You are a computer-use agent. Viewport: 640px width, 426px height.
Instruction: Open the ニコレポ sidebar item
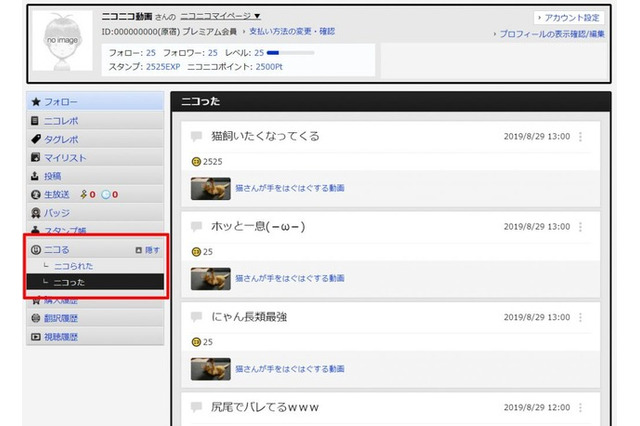pyautogui.click(x=95, y=121)
